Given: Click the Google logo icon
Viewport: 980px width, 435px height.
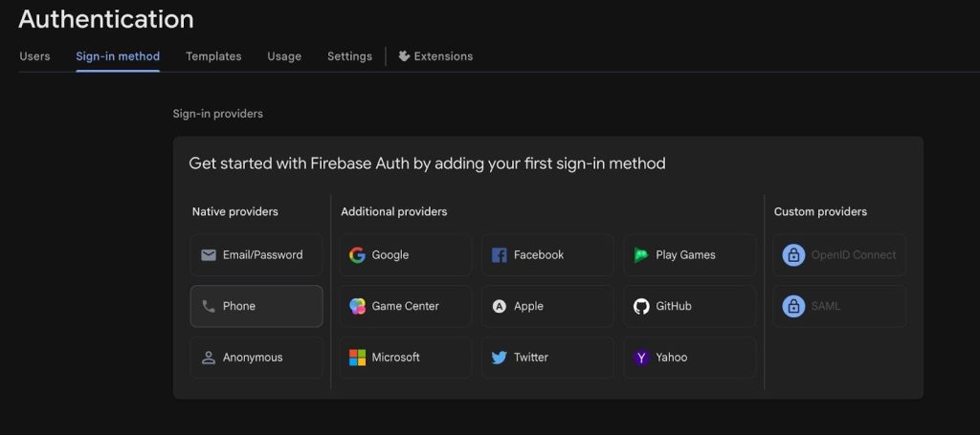Looking at the screenshot, I should [x=357, y=254].
